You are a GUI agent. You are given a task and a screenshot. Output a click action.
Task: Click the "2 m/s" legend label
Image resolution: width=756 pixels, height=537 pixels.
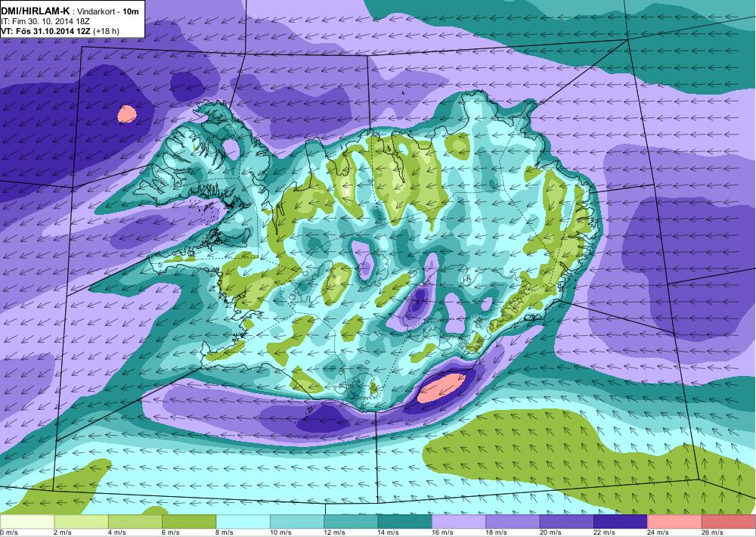(x=64, y=532)
